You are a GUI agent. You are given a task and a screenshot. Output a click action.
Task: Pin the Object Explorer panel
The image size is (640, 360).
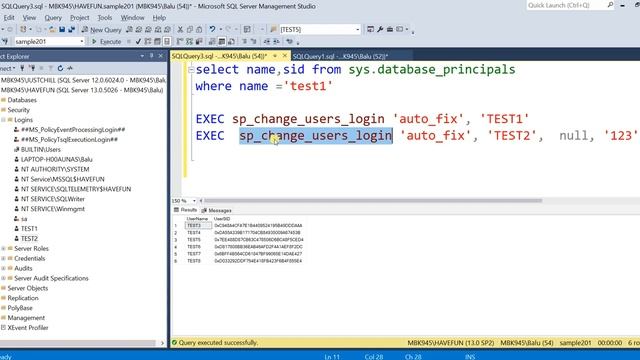(x=151, y=56)
